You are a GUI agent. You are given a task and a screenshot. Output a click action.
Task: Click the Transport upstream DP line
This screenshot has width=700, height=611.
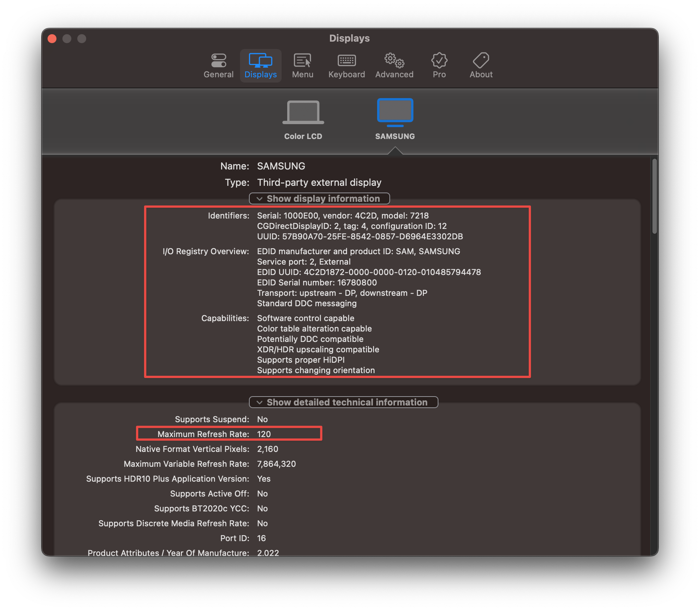point(342,293)
